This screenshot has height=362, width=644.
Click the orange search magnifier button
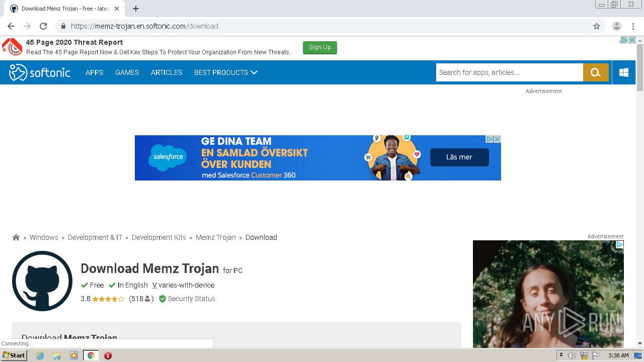pos(596,72)
